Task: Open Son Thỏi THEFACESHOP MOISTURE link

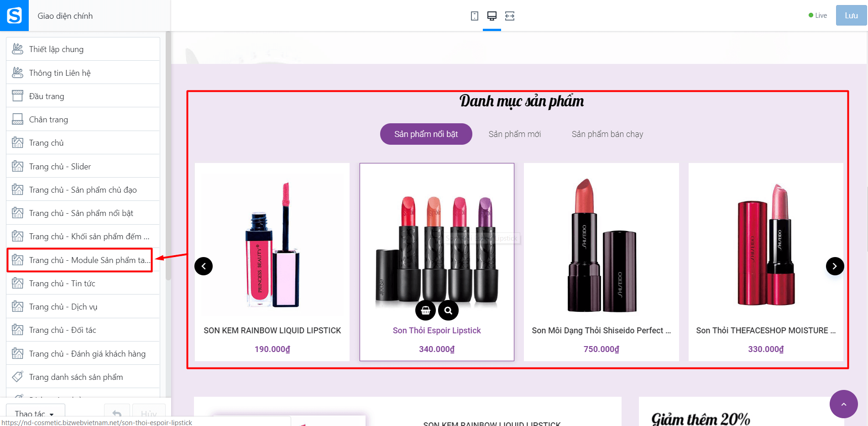Action: [x=766, y=330]
